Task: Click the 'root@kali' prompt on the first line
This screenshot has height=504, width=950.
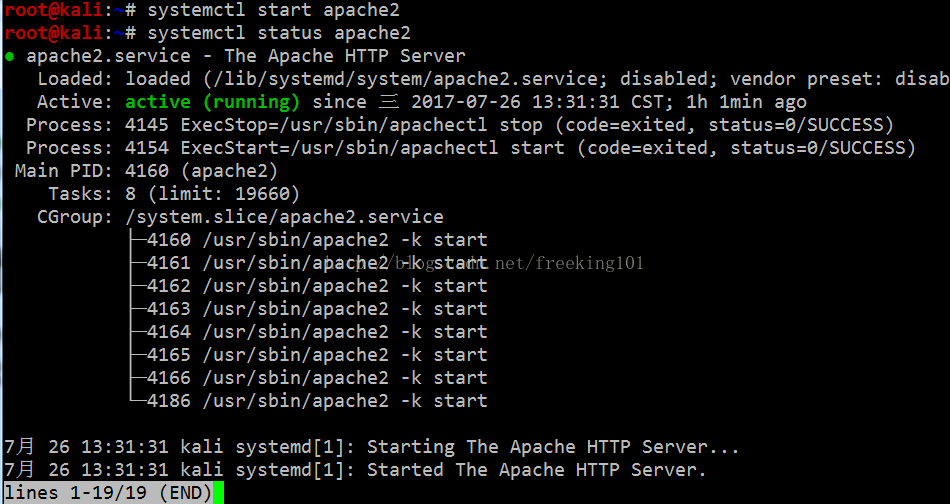Action: click(x=53, y=10)
